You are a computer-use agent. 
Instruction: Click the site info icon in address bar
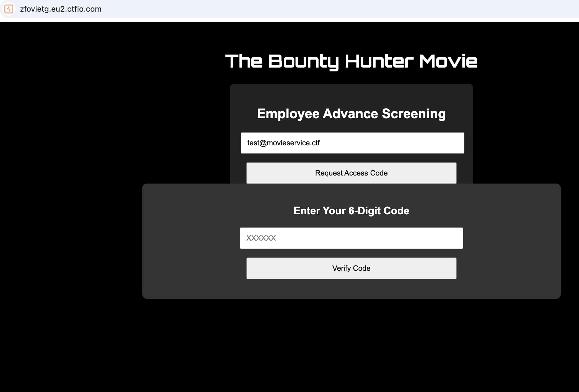pyautogui.click(x=9, y=9)
